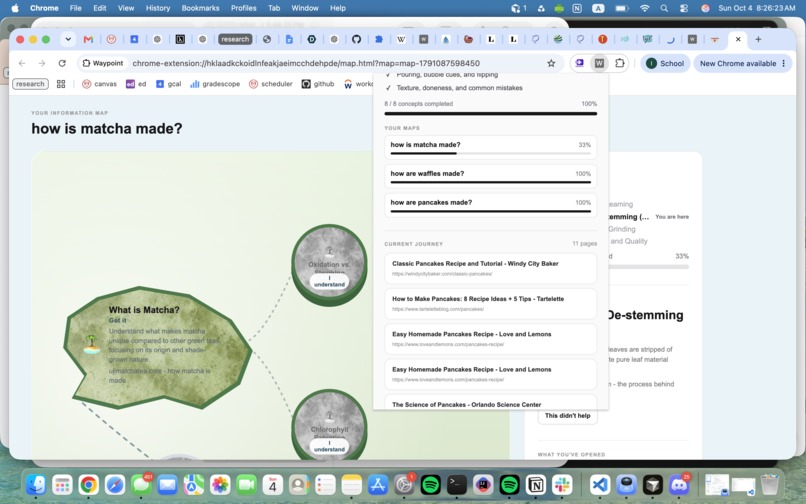This screenshot has height=504, width=806.
Task: Click the This didn't help button
Action: pyautogui.click(x=567, y=416)
